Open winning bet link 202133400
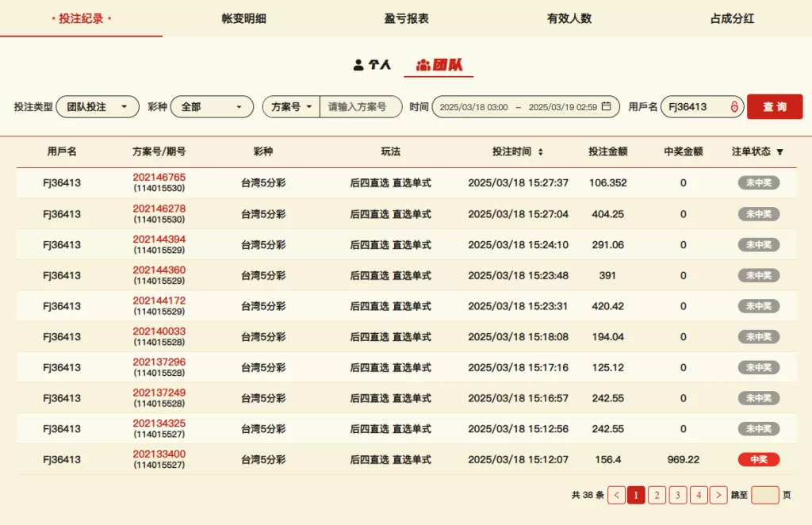This screenshot has width=812, height=525. (159, 454)
